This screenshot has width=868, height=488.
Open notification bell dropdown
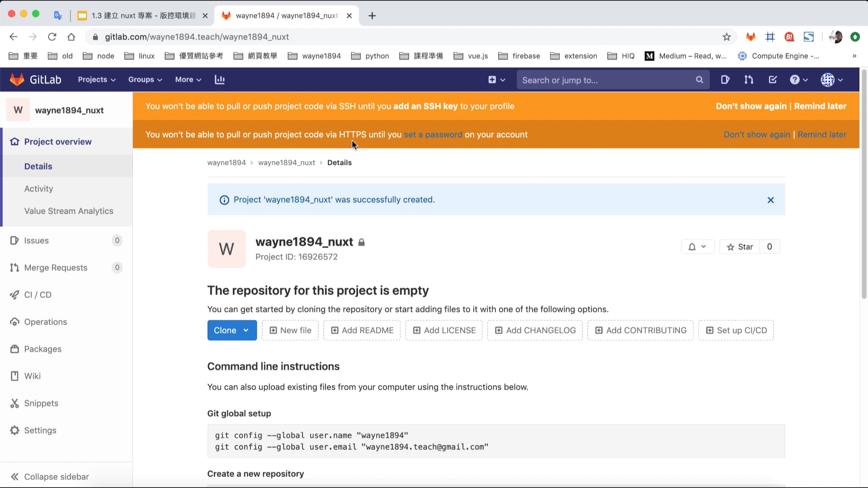697,247
